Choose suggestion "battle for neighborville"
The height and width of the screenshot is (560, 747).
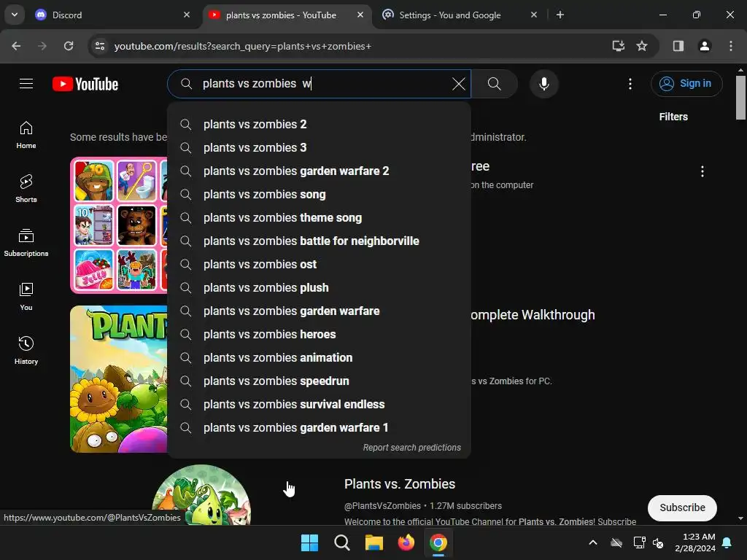320,241
